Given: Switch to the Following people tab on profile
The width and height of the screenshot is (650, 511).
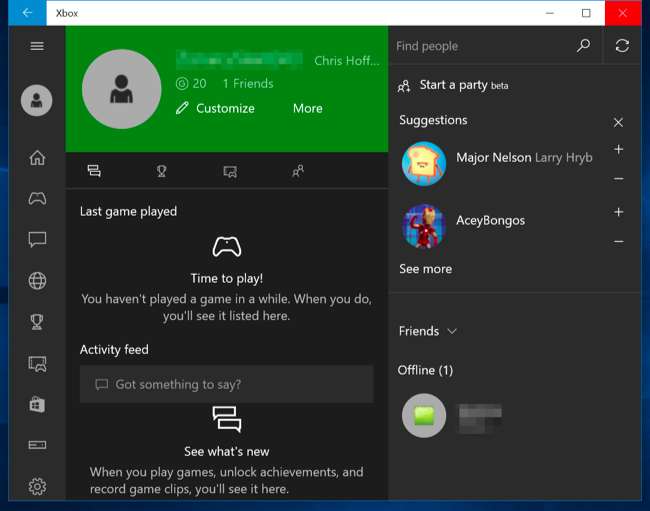Looking at the screenshot, I should coord(297,171).
